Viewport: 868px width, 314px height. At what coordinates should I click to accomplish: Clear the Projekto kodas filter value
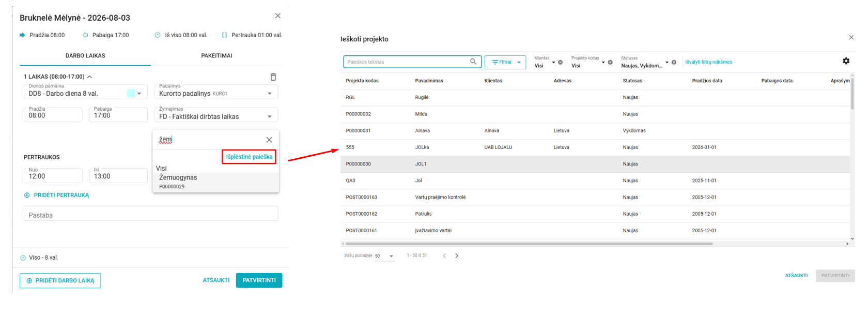[x=610, y=62]
